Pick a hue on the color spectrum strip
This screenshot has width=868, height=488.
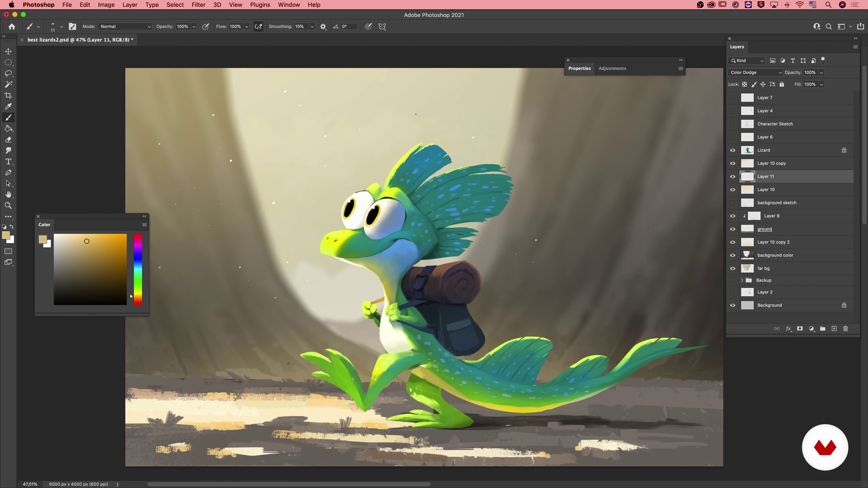tap(138, 270)
